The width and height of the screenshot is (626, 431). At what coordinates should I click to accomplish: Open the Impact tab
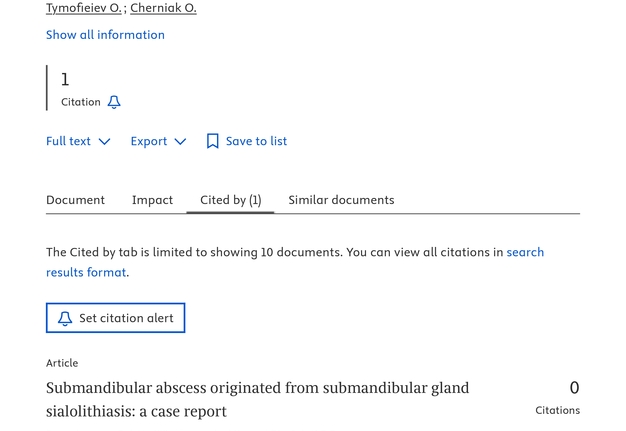pos(152,200)
